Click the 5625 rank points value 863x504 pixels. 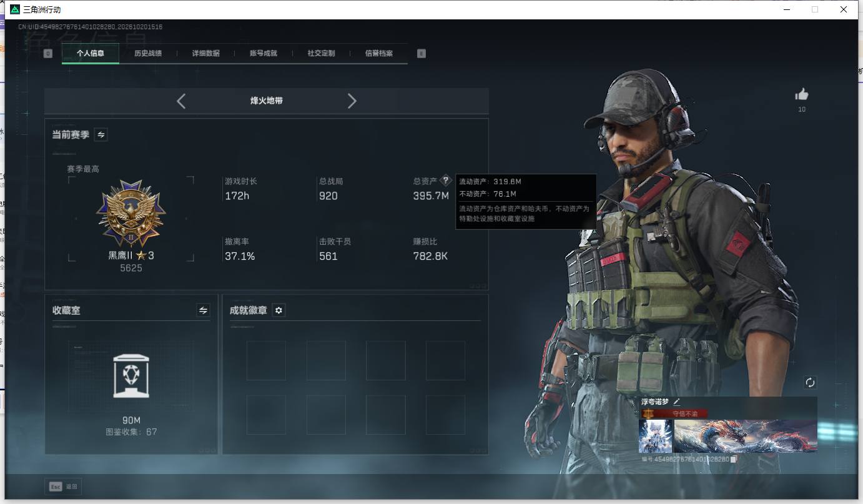131,268
